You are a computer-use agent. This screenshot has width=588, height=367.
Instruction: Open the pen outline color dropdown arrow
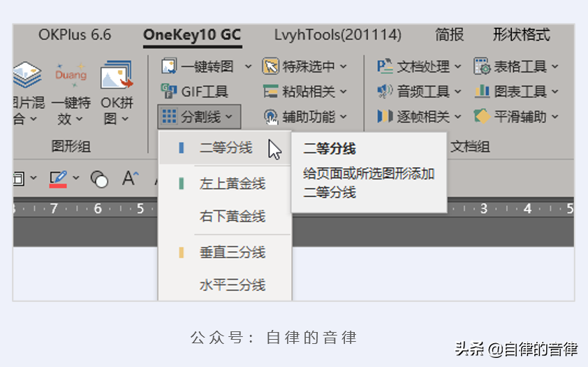point(76,178)
